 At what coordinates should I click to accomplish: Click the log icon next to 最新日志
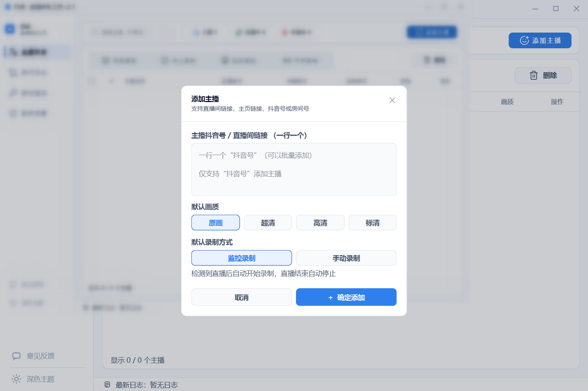107,385
